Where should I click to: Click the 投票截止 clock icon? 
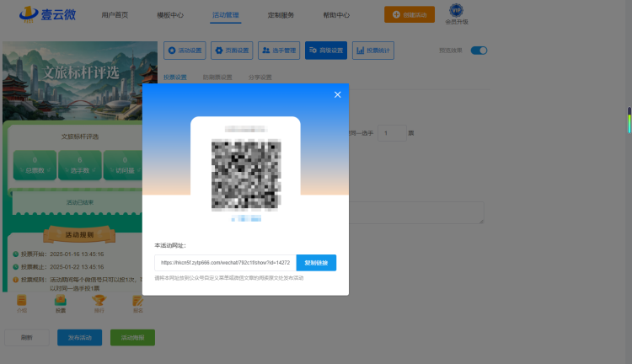click(x=15, y=267)
